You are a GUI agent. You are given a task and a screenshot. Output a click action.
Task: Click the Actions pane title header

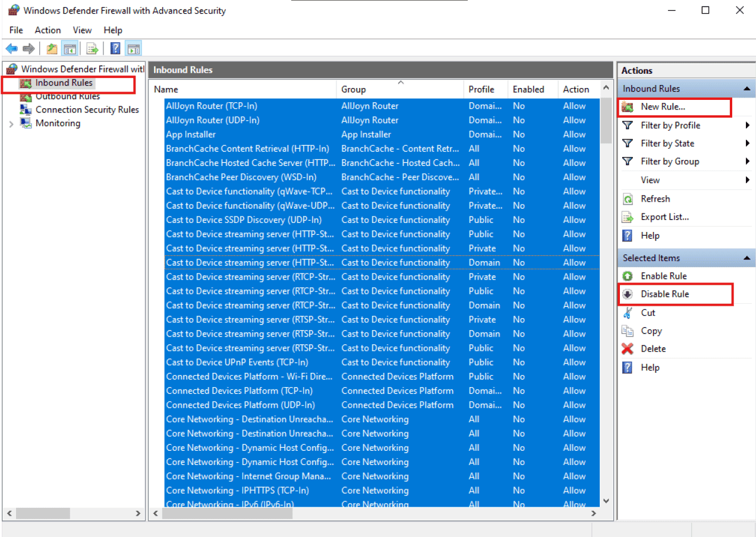tap(686, 70)
